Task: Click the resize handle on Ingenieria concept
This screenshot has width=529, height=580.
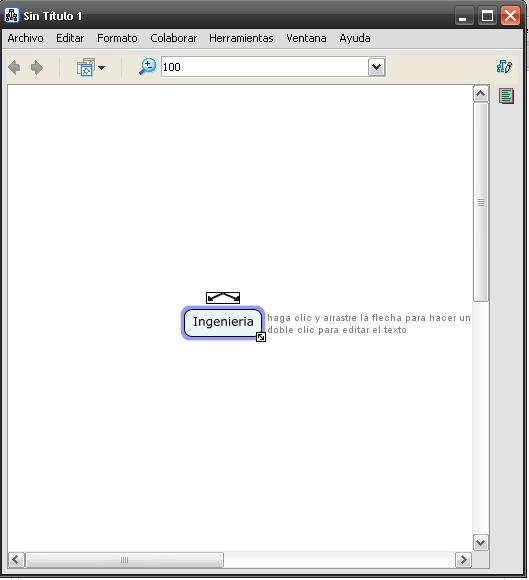Action: [x=261, y=337]
